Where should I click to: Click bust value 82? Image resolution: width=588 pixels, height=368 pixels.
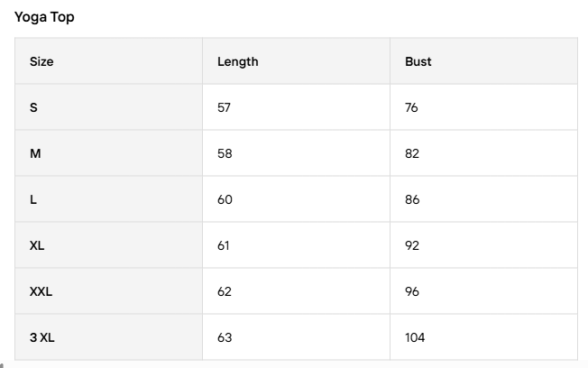point(412,154)
